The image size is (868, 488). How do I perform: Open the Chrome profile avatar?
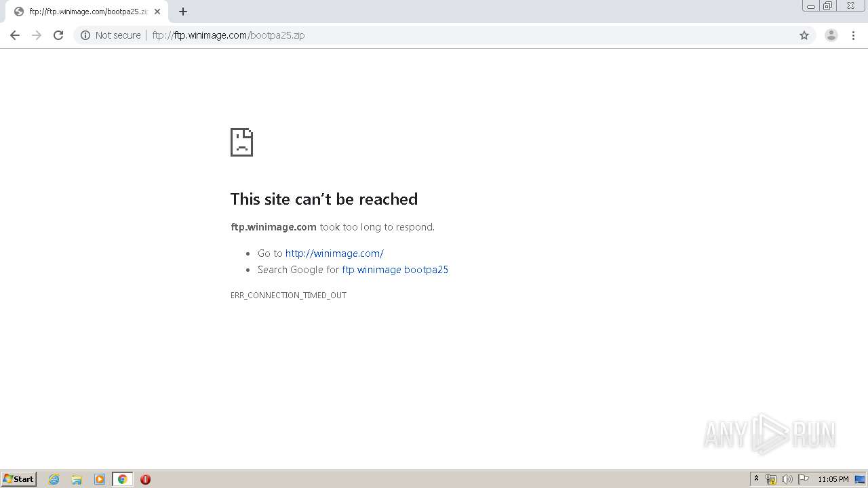tap(831, 35)
